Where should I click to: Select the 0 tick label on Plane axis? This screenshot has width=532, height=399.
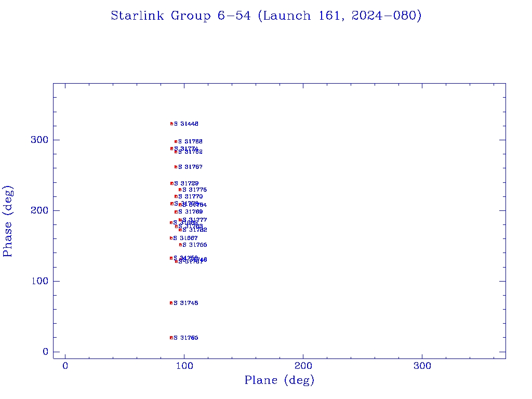coord(65,366)
